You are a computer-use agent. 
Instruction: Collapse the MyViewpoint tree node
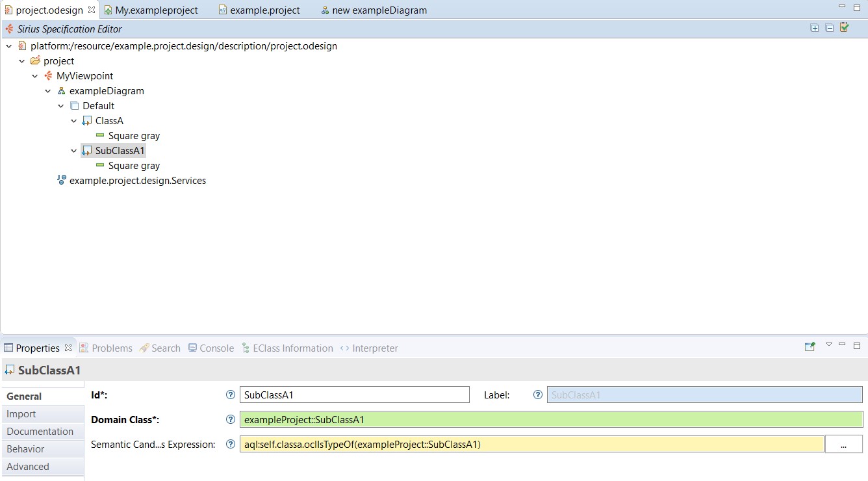pyautogui.click(x=35, y=76)
